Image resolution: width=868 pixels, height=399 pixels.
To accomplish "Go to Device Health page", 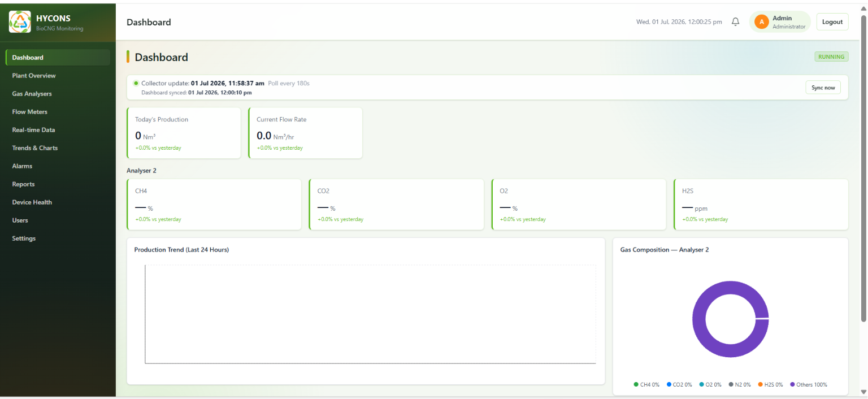I will 58,202.
